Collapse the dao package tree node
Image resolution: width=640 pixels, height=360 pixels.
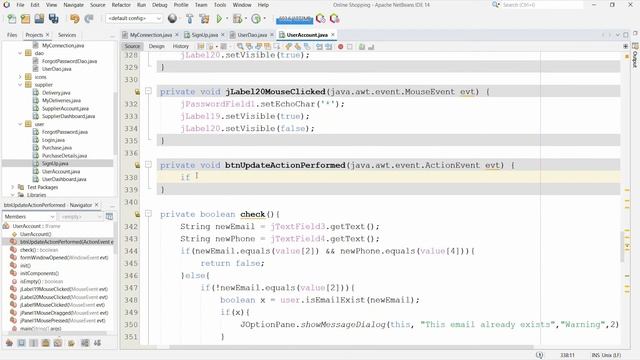click(x=20, y=53)
